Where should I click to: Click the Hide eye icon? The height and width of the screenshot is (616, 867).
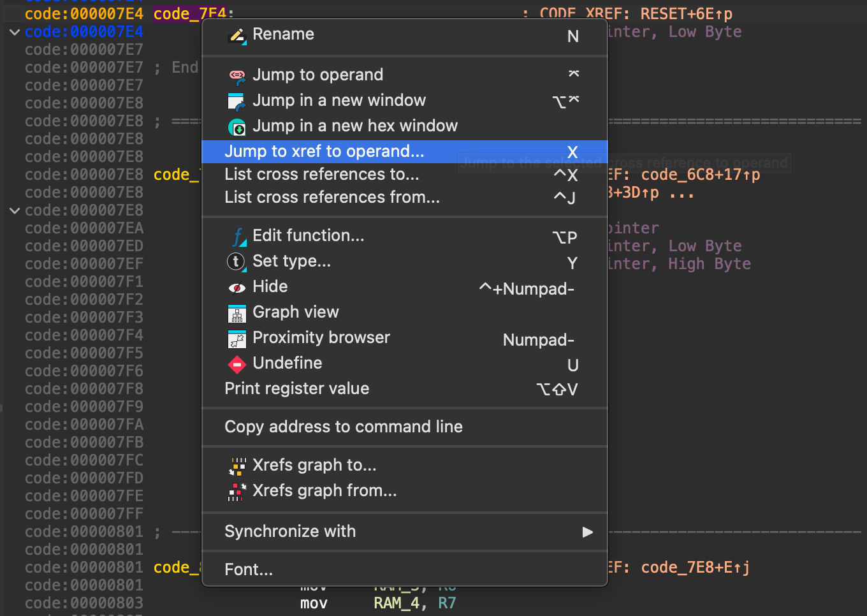coord(237,288)
